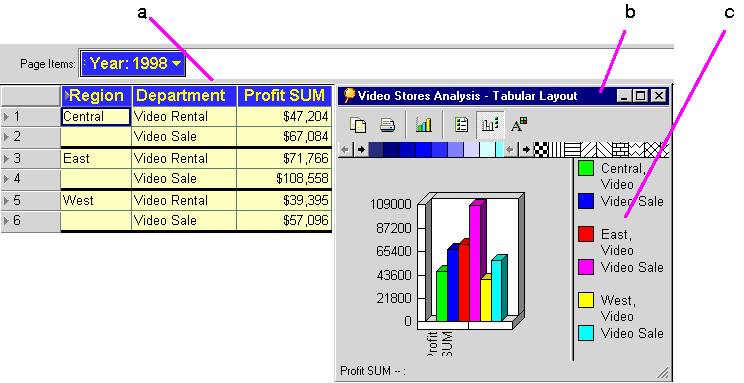
Task: Select the Central region cell
Action: 96,117
